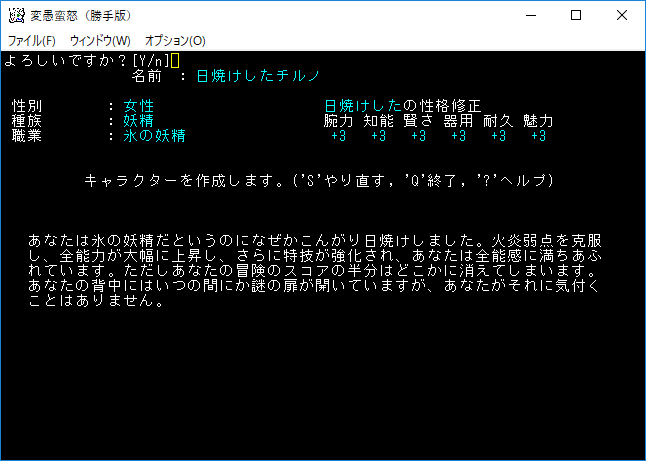Screen dimensions: 646x461
Task: Open the オプション(O) menu
Action: click(175, 41)
